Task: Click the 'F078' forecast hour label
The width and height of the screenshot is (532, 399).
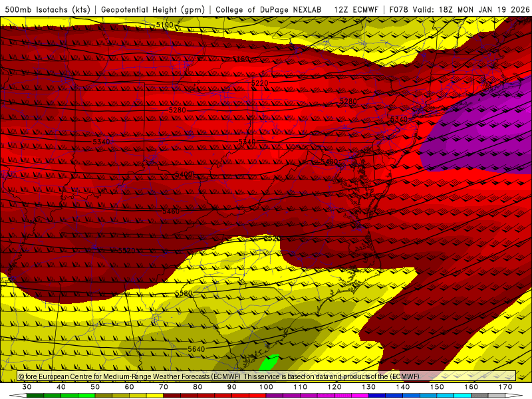Action: coord(398,10)
